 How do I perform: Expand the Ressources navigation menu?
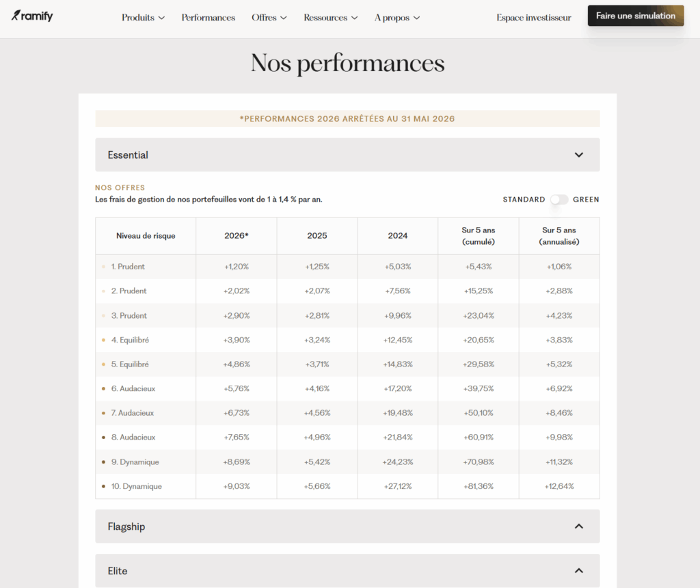(330, 18)
